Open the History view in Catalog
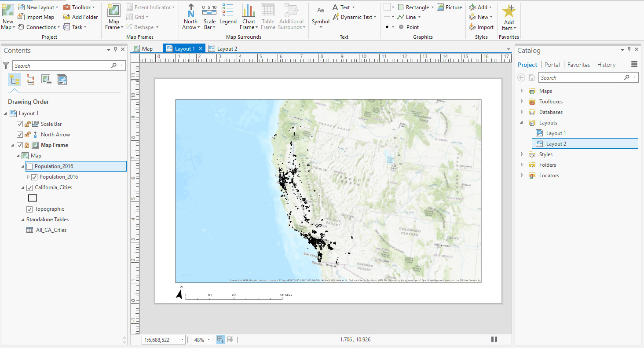 point(606,64)
